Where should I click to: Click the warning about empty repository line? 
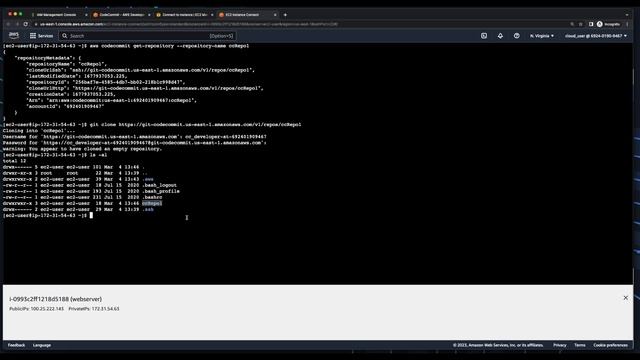pyautogui.click(x=82, y=149)
